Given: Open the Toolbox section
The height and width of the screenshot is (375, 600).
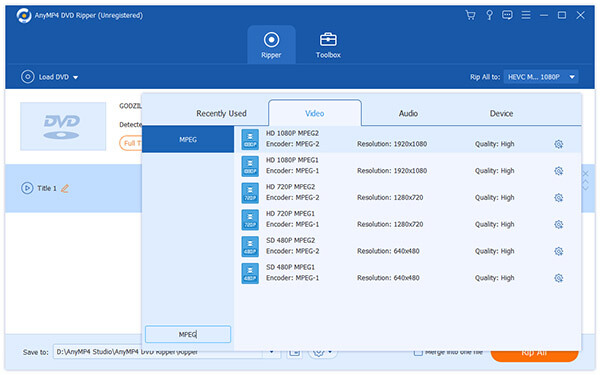Looking at the screenshot, I should pyautogui.click(x=328, y=46).
